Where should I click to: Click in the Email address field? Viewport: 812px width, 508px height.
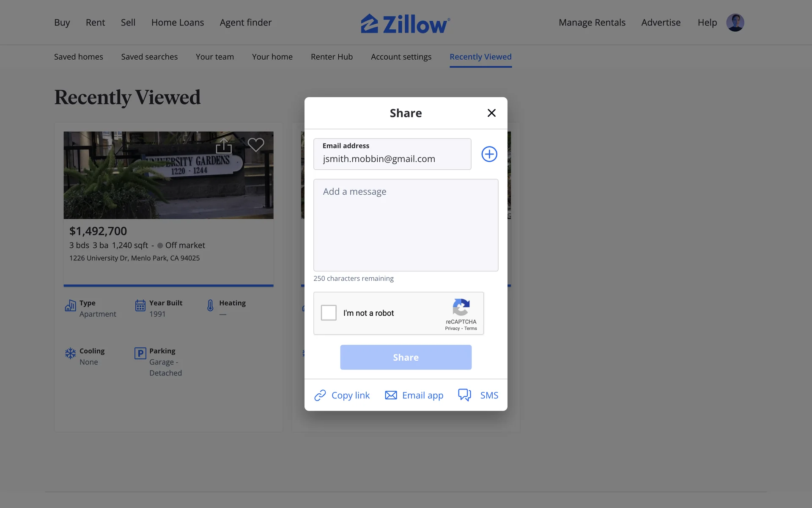(x=392, y=154)
